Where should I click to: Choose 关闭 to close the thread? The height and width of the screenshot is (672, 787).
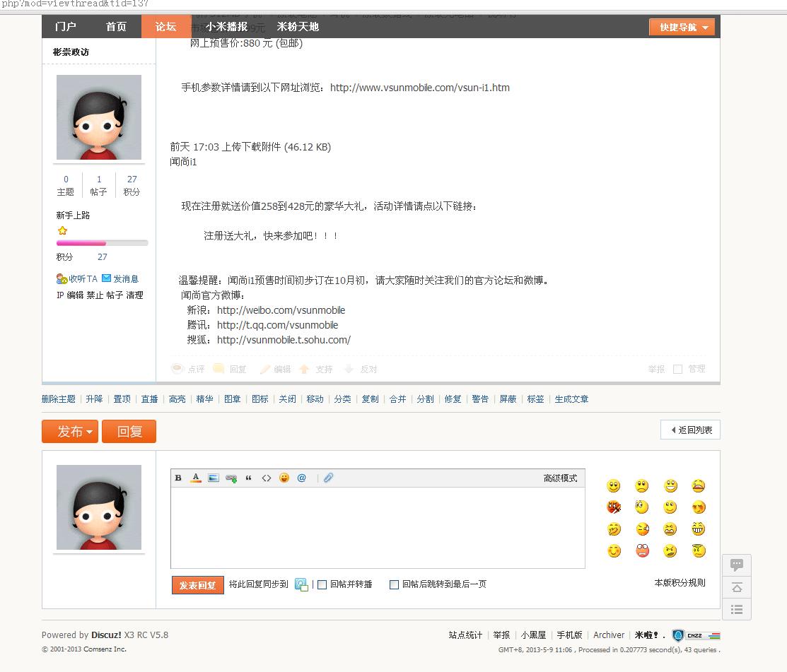pyautogui.click(x=288, y=399)
